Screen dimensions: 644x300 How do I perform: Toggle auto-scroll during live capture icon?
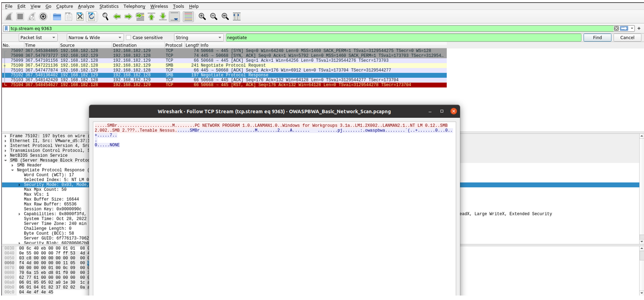174,17
